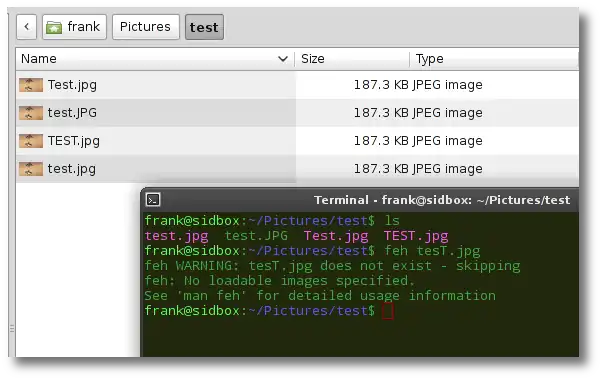Toggle sort order arrow in Name column
Screen dimensions: 602x380
point(283,59)
